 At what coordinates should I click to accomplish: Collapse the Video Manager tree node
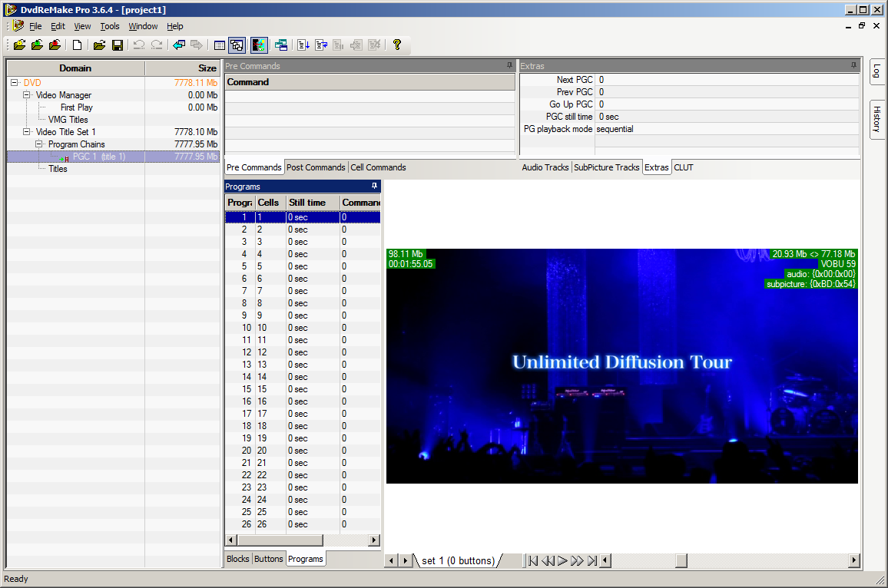(27, 95)
